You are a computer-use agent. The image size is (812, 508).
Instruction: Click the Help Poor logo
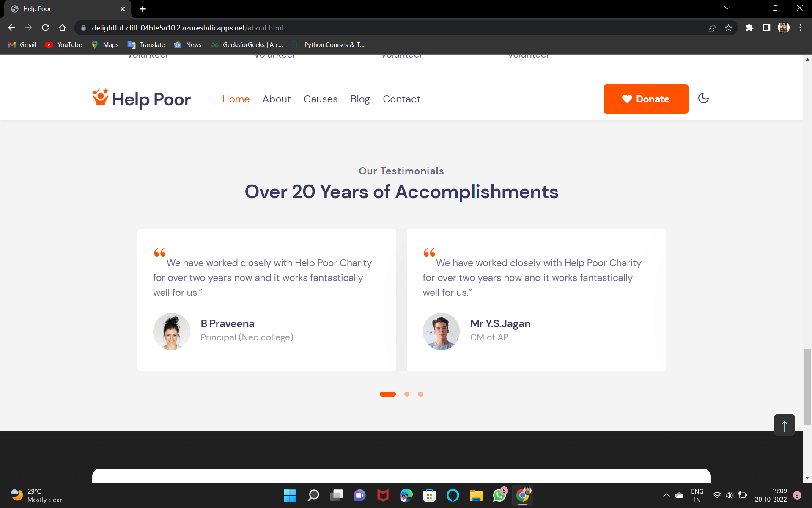tap(141, 99)
